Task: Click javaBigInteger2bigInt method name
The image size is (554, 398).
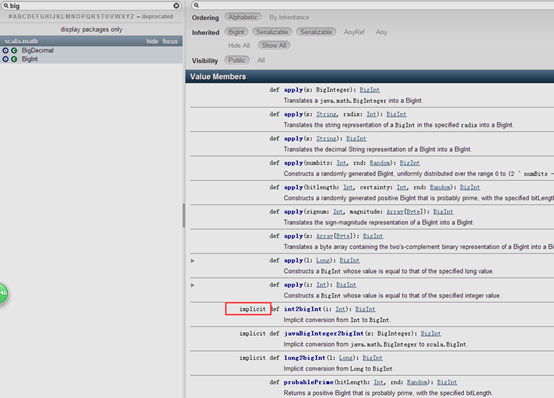Action: (x=323, y=333)
